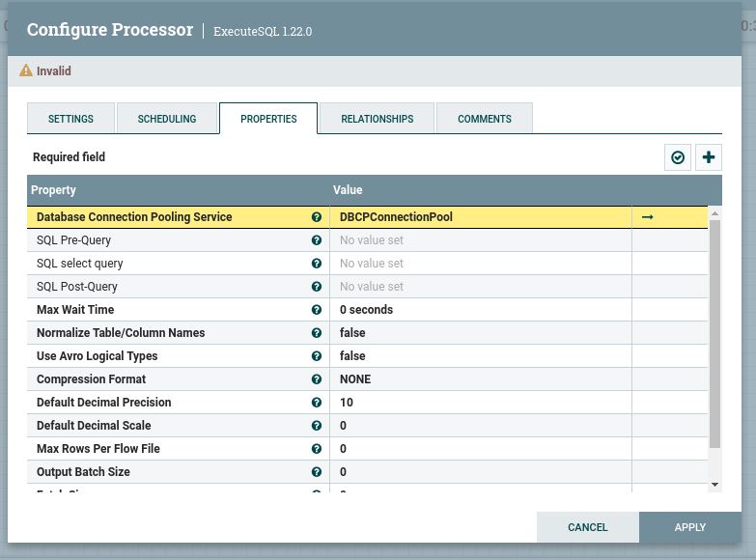Click help icon for Default Decimal Precision
Viewport: 756px width, 560px height.
317,403
